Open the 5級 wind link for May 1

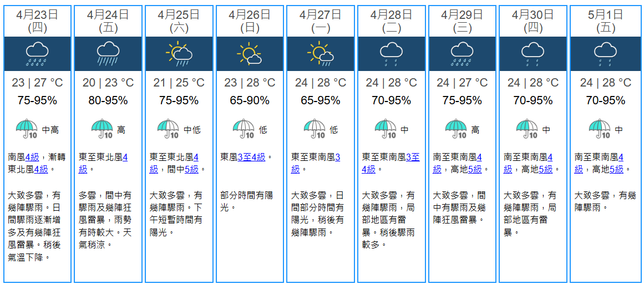(616, 169)
